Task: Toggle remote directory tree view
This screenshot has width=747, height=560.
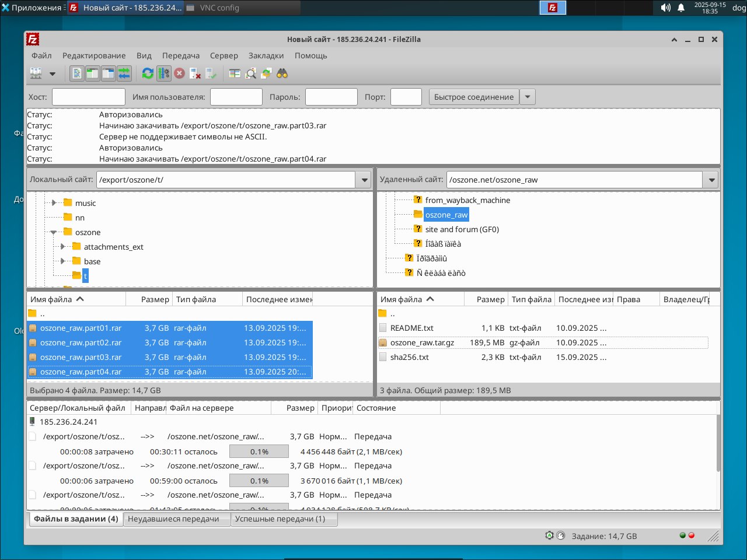Action: pyautogui.click(x=109, y=73)
